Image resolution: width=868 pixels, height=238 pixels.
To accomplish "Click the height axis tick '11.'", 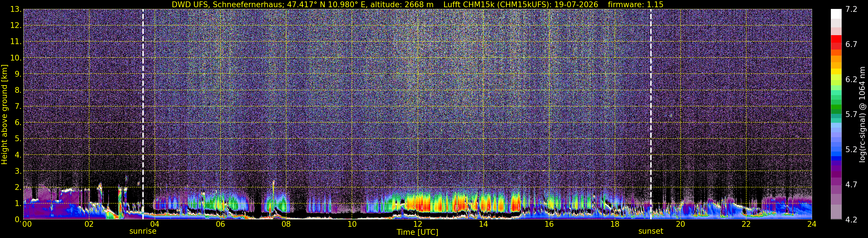I will coord(16,41).
